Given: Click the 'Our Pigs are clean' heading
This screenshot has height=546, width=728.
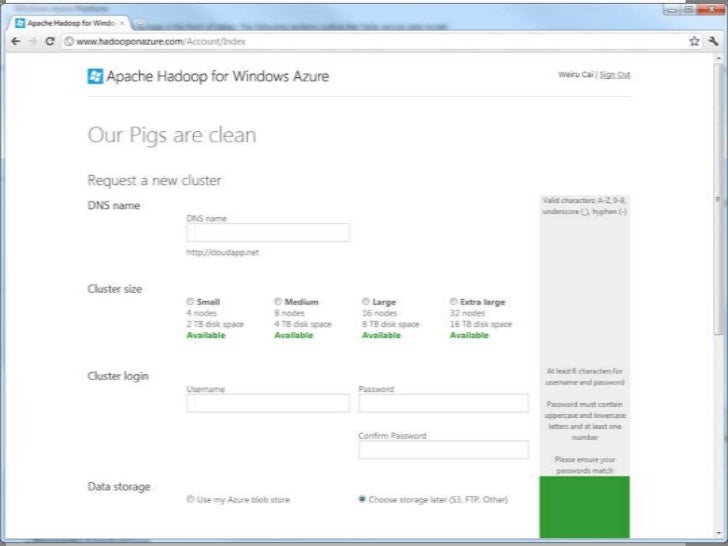Looking at the screenshot, I should (172, 135).
